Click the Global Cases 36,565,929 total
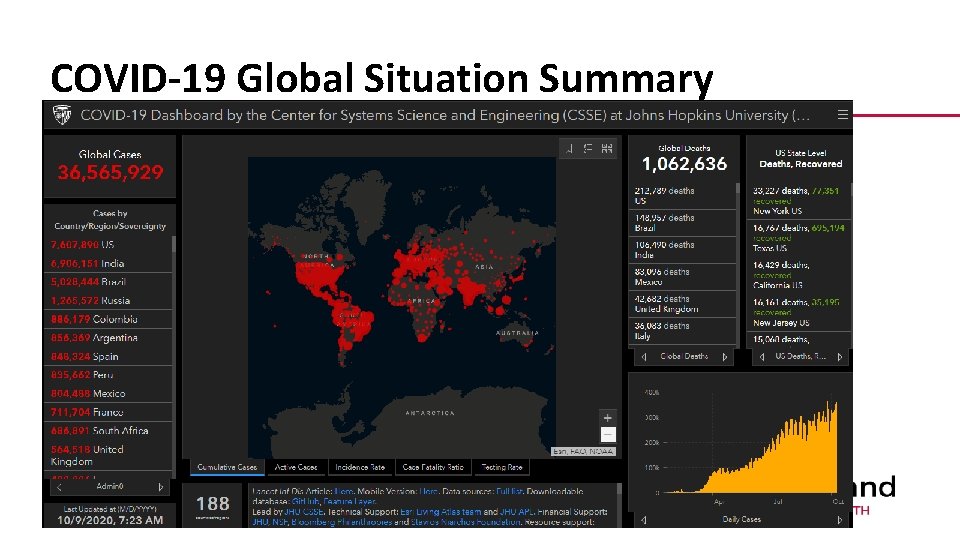The width and height of the screenshot is (960, 540). (x=110, y=173)
